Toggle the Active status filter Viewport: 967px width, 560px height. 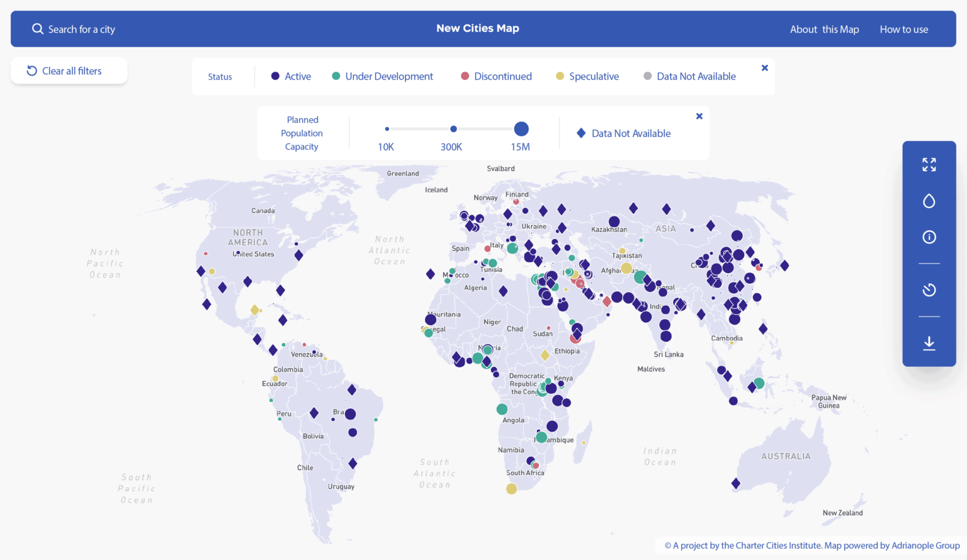(290, 76)
